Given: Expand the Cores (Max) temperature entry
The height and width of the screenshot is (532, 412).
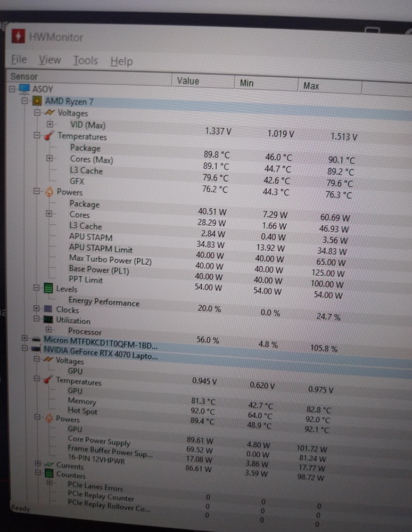Looking at the screenshot, I should 50,159.
